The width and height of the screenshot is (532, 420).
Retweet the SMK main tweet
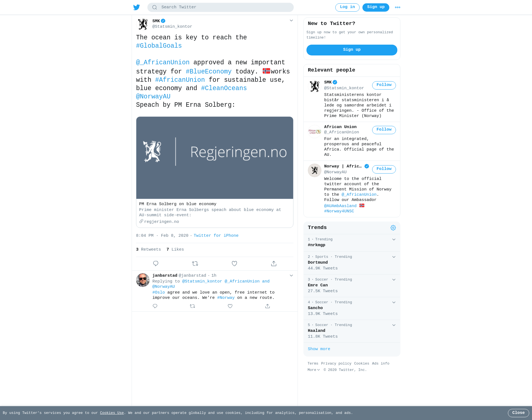(x=195, y=263)
